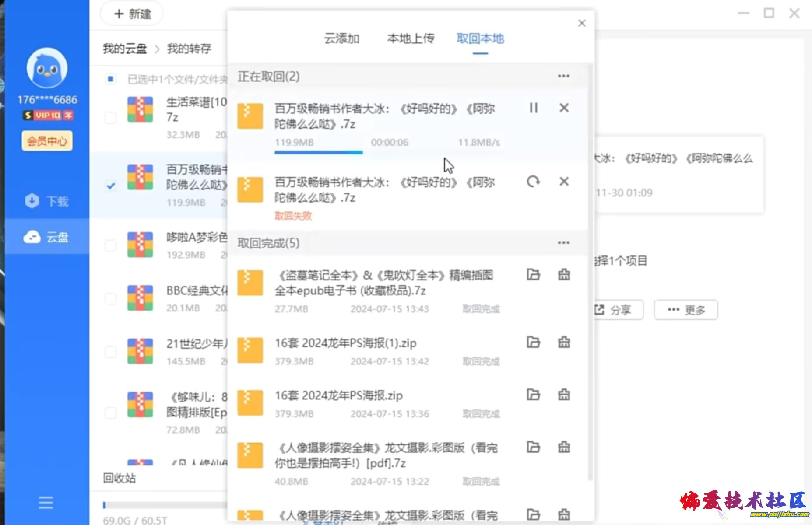Switch to the 云添加 tab
The height and width of the screenshot is (525, 812).
(x=341, y=39)
